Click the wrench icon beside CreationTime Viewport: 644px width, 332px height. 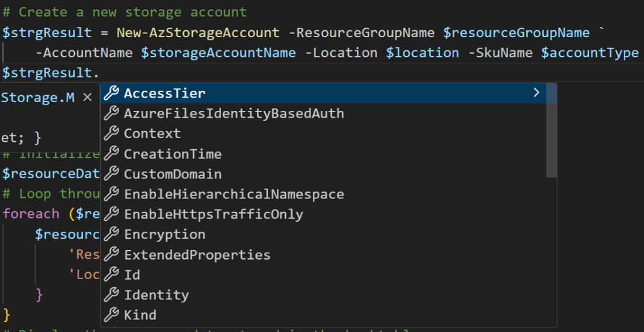(111, 154)
